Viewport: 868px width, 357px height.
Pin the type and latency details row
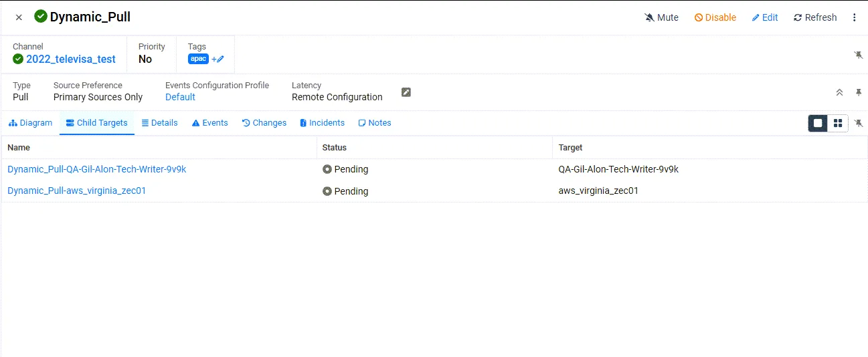click(859, 92)
